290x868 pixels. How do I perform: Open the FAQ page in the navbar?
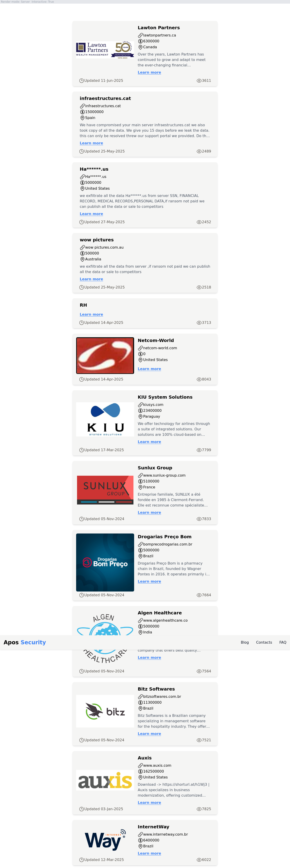tap(283, 643)
